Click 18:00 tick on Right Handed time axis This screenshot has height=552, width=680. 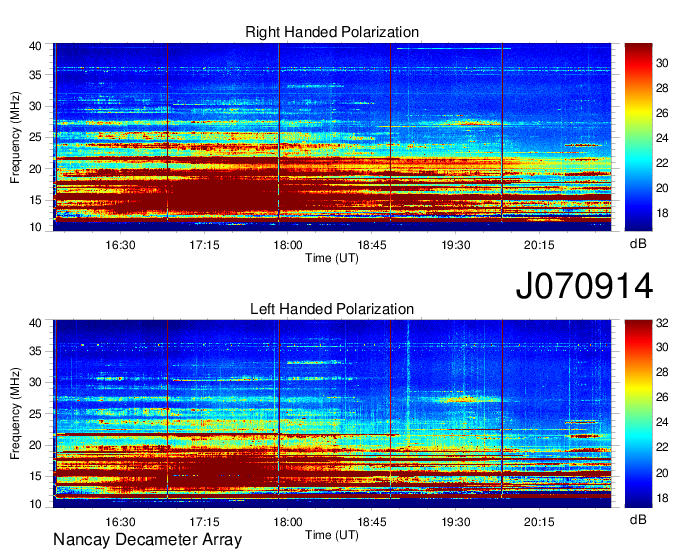click(288, 245)
